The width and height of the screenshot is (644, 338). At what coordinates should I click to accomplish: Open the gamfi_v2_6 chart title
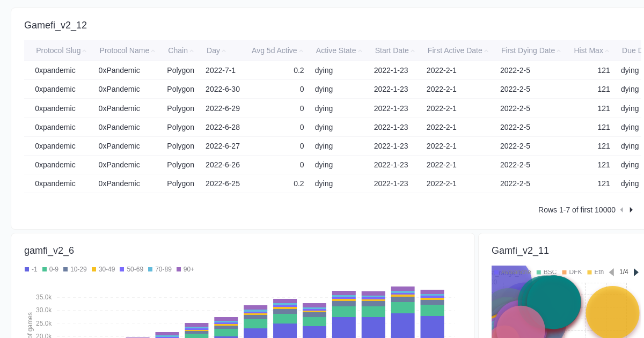(x=49, y=251)
